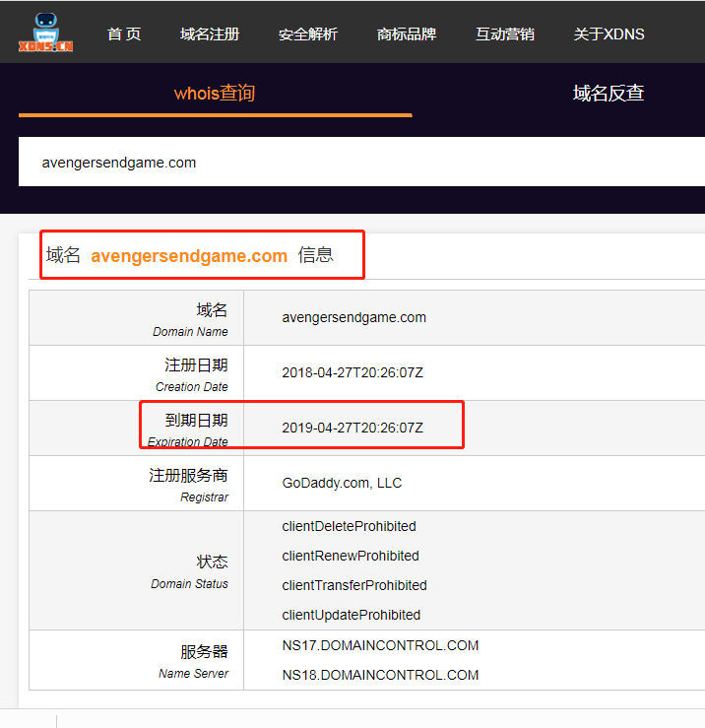Go to 安全解析 in the navbar

click(x=308, y=33)
